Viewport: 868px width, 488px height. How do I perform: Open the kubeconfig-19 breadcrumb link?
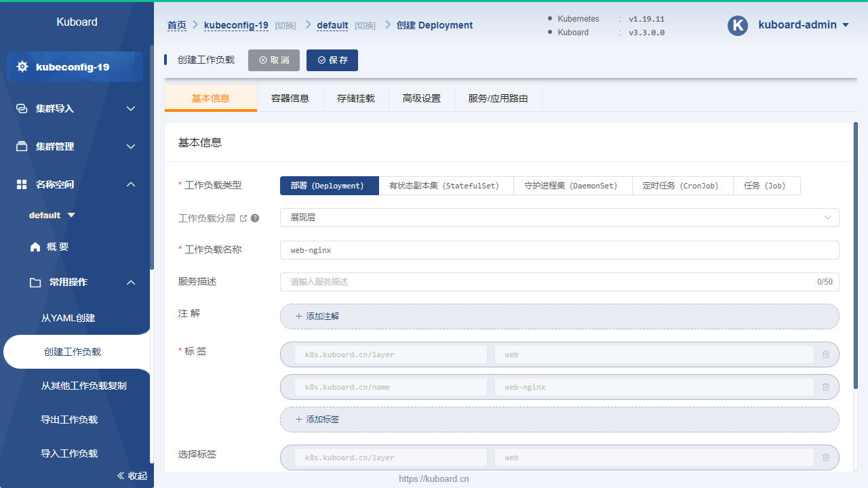[x=237, y=25]
